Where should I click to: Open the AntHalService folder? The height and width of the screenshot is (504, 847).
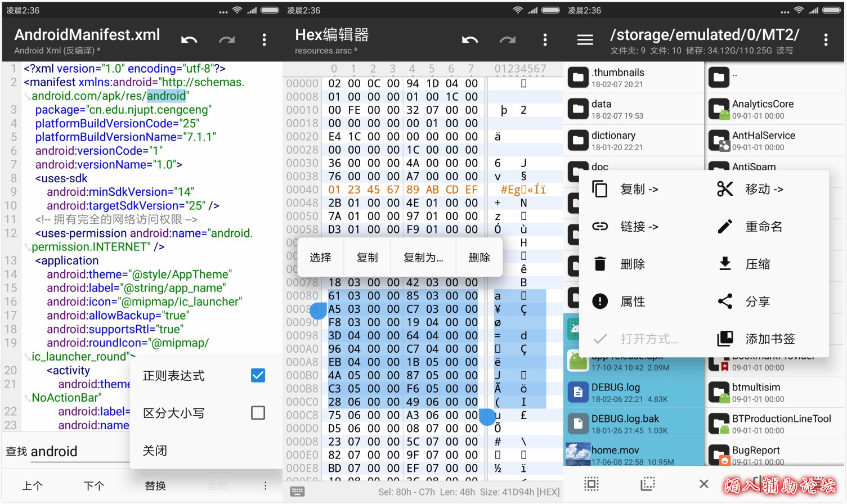point(775,141)
